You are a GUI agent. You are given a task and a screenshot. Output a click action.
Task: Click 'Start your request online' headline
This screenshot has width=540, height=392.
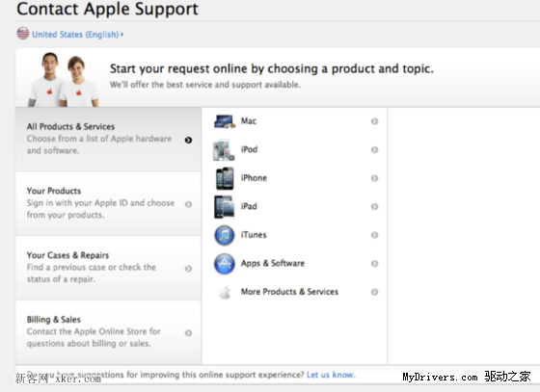pyautogui.click(x=272, y=69)
